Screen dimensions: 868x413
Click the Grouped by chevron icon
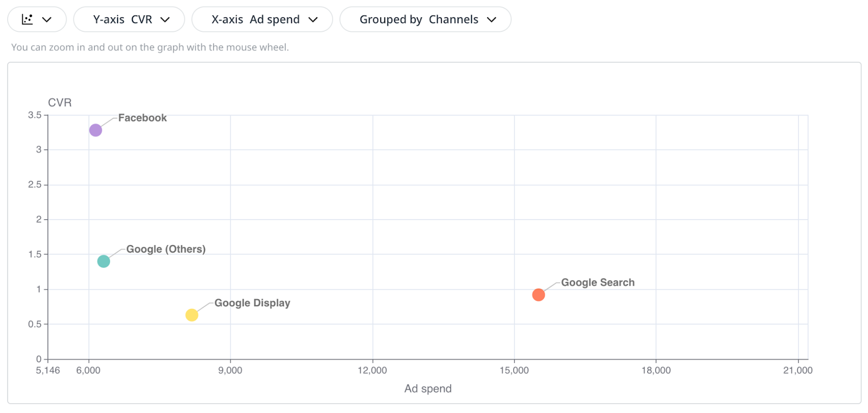pyautogui.click(x=492, y=19)
